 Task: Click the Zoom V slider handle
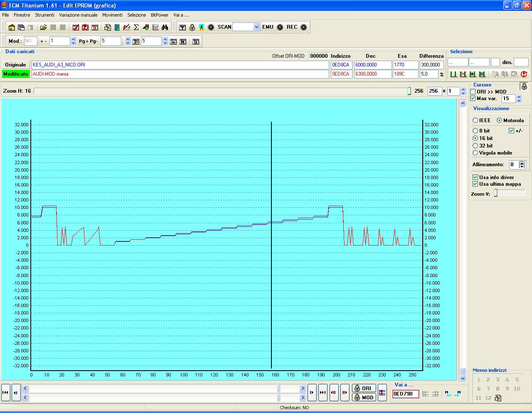tap(495, 194)
